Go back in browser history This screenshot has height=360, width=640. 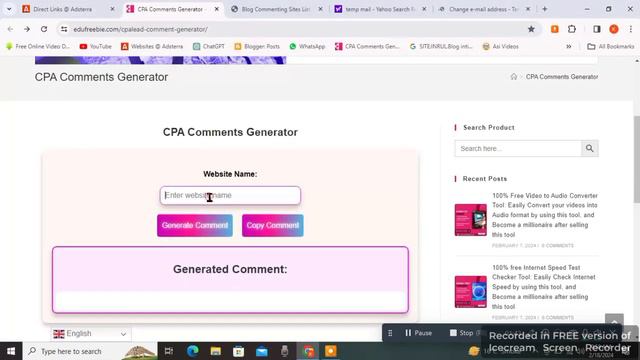click(10, 29)
